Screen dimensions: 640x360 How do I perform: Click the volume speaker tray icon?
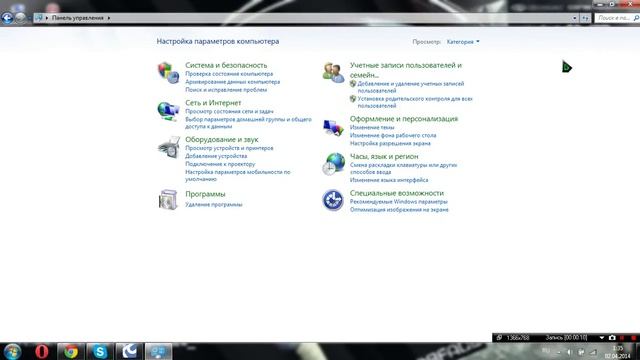pos(569,352)
